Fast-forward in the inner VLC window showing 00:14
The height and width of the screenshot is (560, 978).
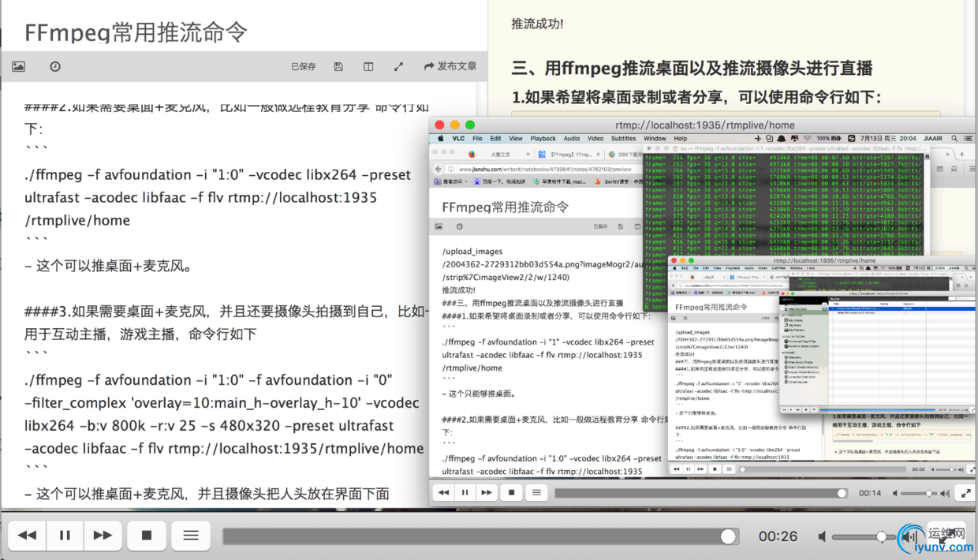[487, 493]
